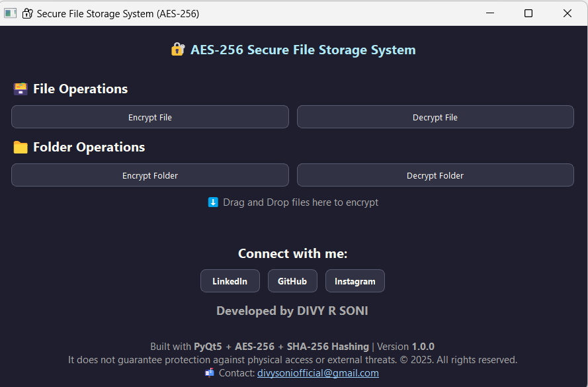Viewport: 588px width, 387px height.
Task: Select the Encrypt Folder button
Action: pyautogui.click(x=150, y=175)
